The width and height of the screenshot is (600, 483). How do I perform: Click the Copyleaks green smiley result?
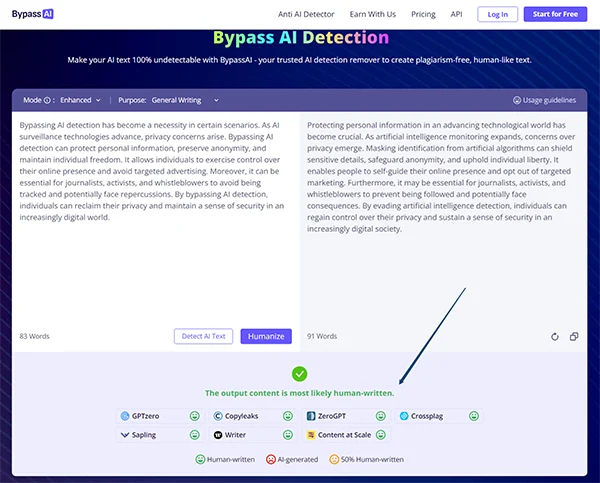(288, 416)
